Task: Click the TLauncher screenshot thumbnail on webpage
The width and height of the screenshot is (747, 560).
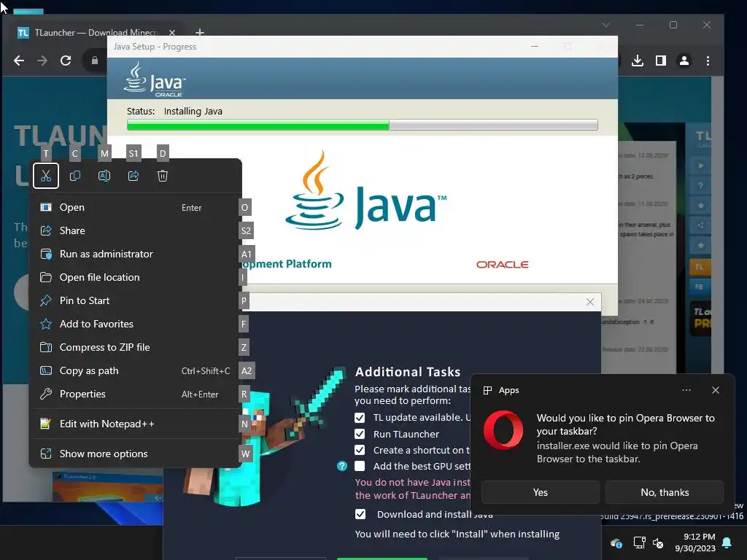Action: click(108, 486)
